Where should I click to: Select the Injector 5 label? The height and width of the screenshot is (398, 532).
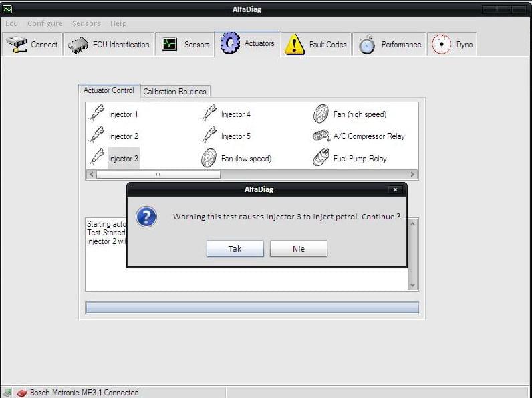point(236,136)
